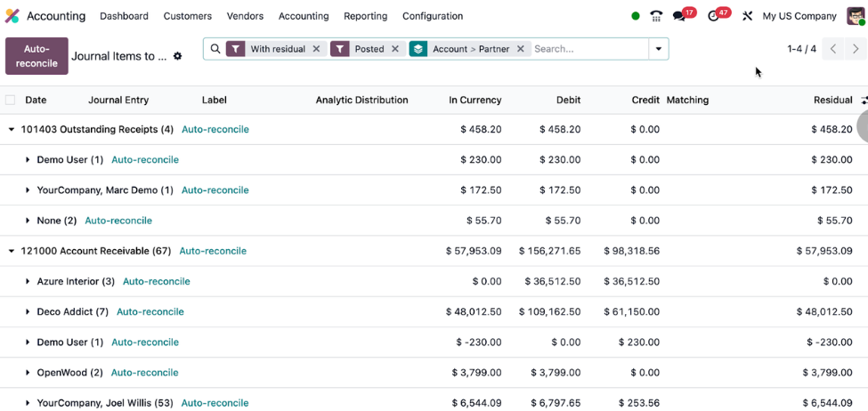Sort by Journal Entry column header
The height and width of the screenshot is (411, 868).
pos(118,101)
